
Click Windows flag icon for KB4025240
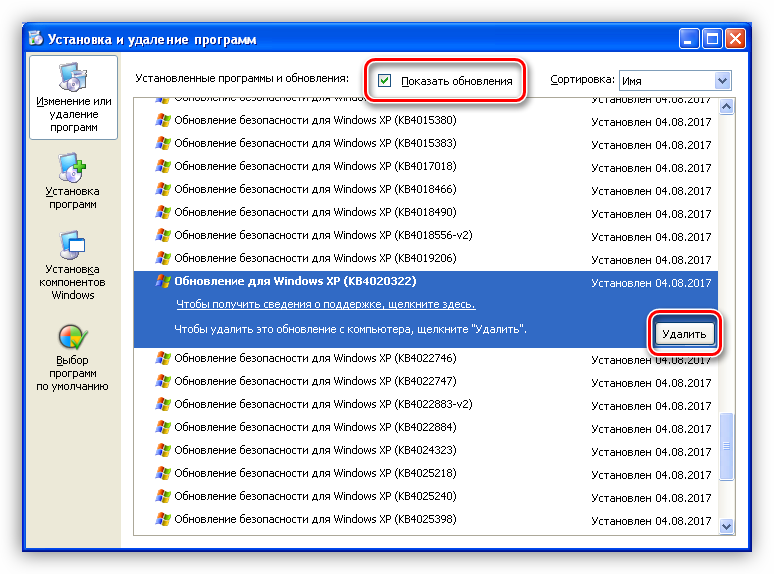coord(162,496)
